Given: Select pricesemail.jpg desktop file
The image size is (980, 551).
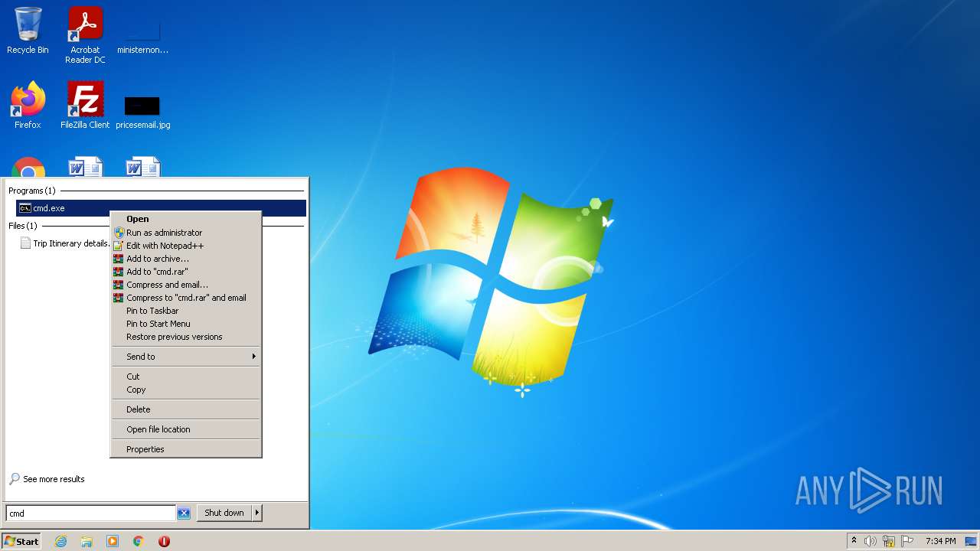Looking at the screenshot, I should pos(143,112).
